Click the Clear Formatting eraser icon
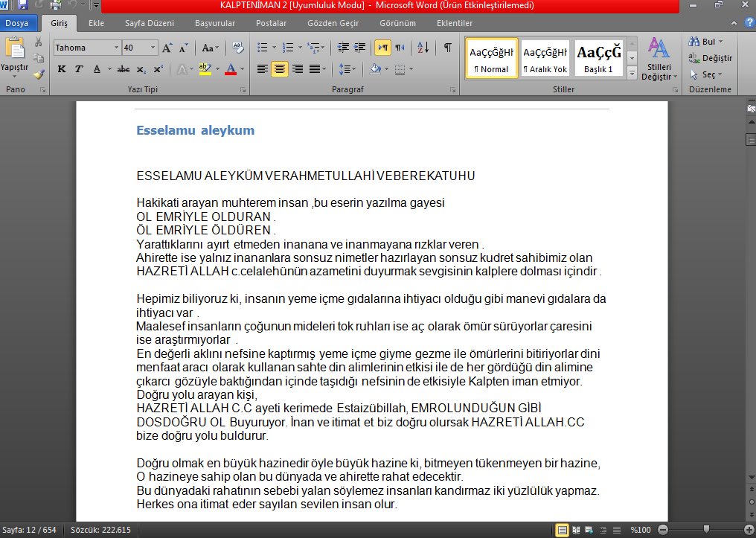This screenshot has width=756, height=538. click(x=238, y=48)
